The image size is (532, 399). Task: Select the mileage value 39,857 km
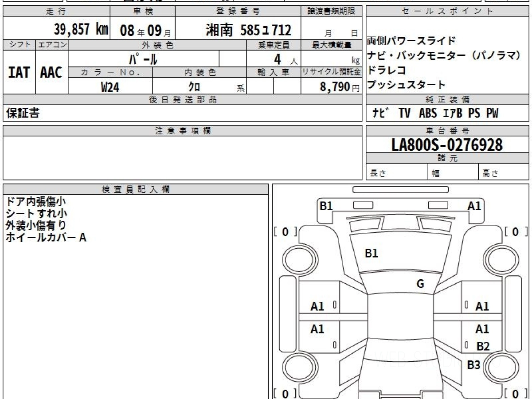[x=81, y=29]
